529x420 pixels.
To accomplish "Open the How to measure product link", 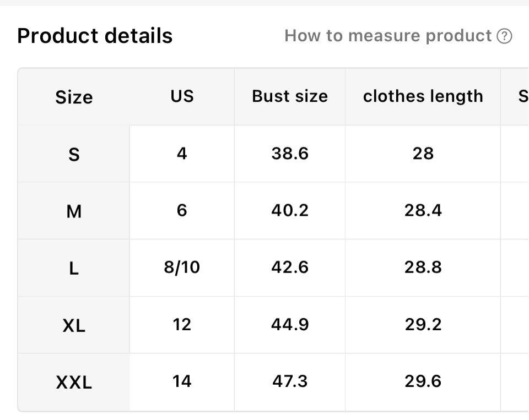I will [x=388, y=36].
